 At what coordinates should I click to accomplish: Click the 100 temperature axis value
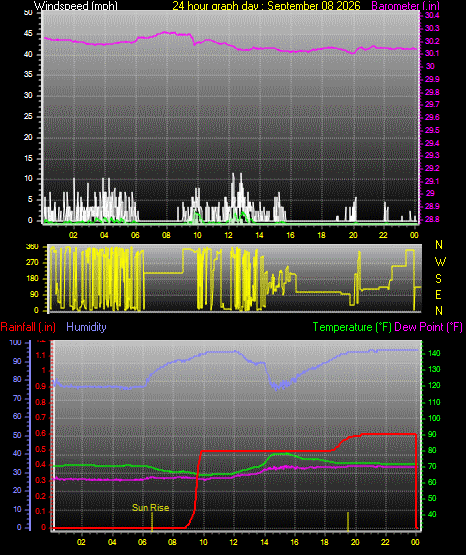pyautogui.click(x=434, y=418)
